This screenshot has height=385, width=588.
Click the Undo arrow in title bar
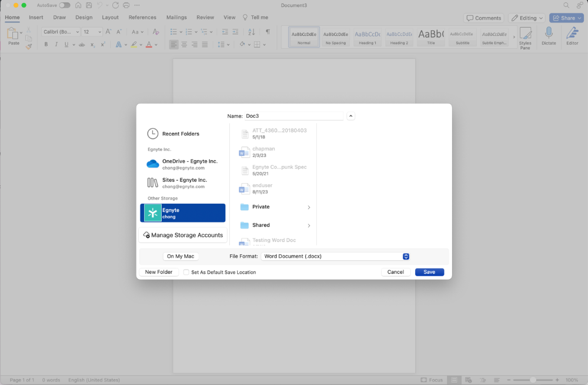(x=99, y=5)
